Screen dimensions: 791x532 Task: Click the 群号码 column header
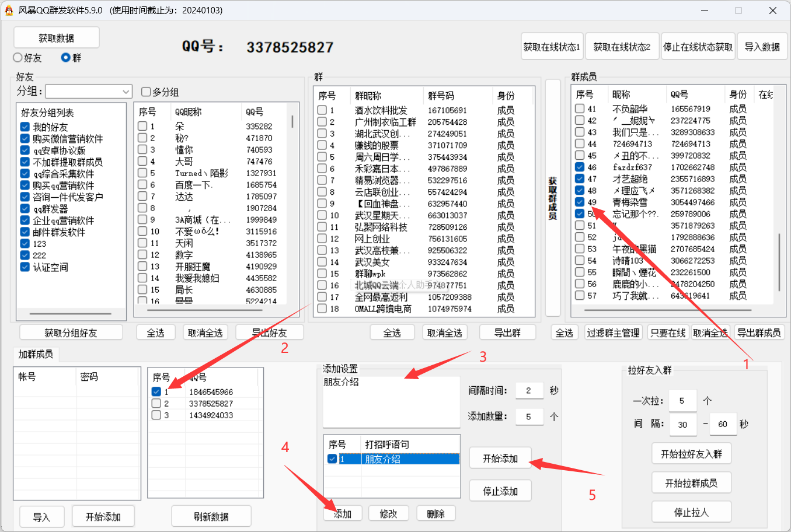[458, 96]
